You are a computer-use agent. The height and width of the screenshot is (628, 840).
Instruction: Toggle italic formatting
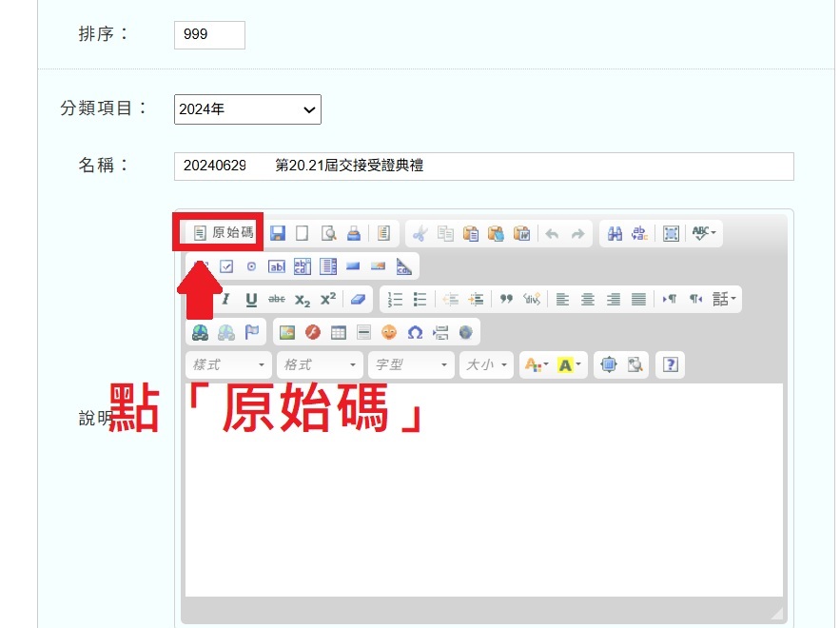(x=226, y=299)
